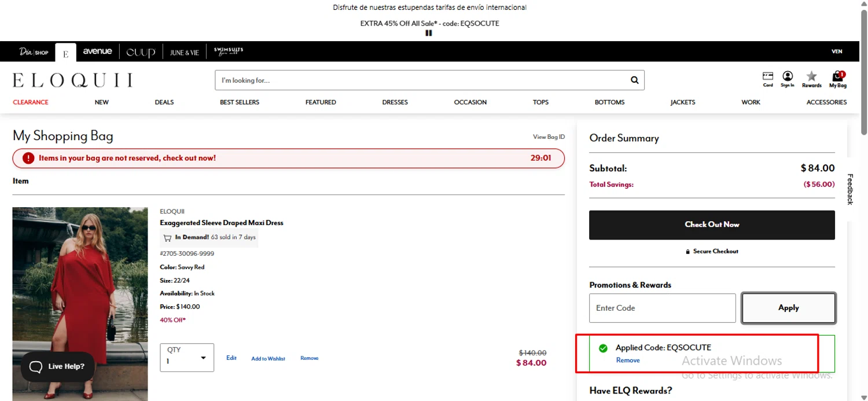Click the ELOQUII logo

(73, 80)
